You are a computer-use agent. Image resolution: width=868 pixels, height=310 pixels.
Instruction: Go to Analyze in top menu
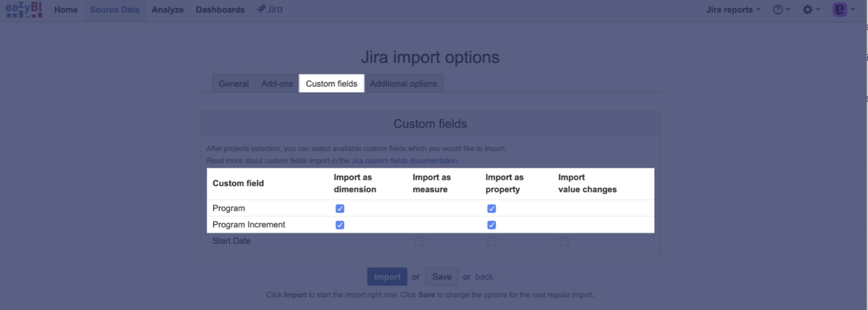click(x=168, y=9)
